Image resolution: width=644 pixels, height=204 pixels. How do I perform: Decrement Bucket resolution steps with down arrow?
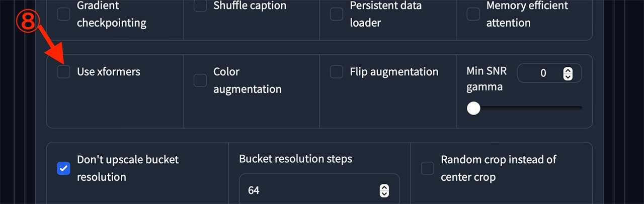tap(384, 193)
